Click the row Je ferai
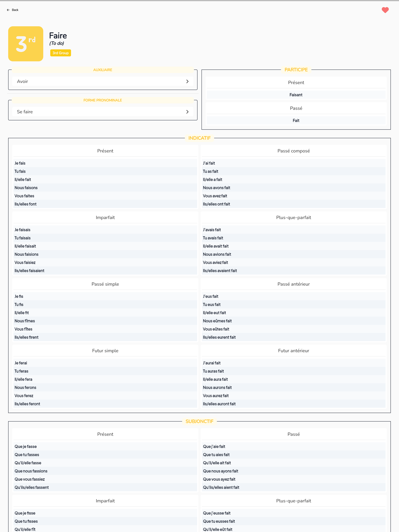 105,363
